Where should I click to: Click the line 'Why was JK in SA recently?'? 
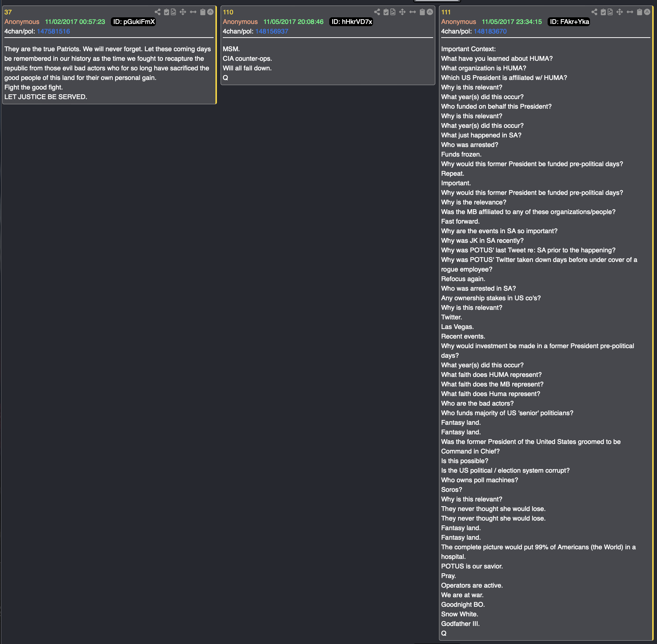482,241
